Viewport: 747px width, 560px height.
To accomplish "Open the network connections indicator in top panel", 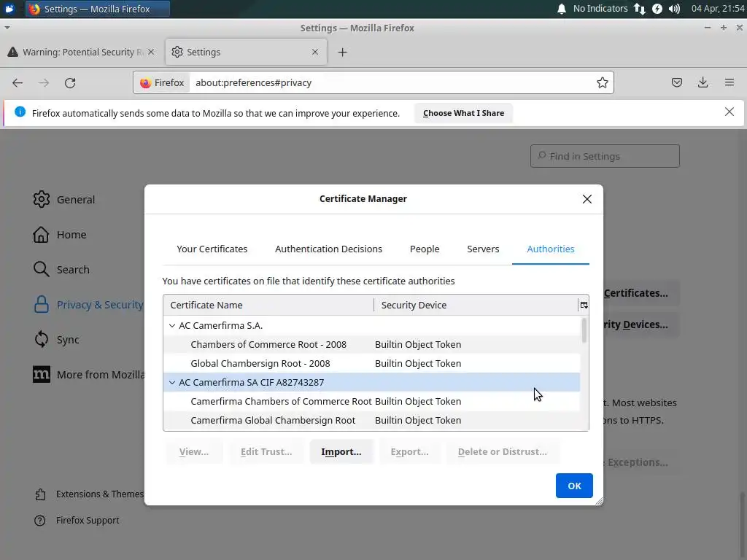I will [x=639, y=9].
